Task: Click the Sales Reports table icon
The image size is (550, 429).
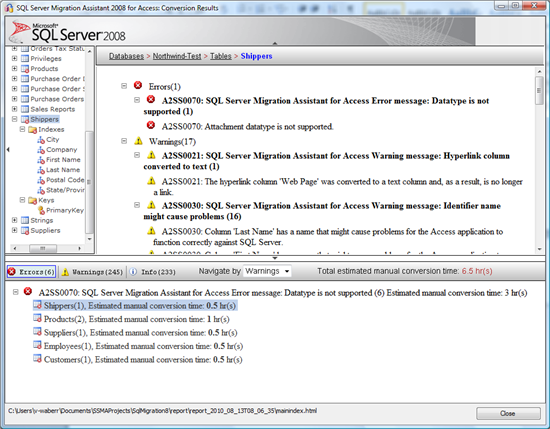Action: coord(25,109)
